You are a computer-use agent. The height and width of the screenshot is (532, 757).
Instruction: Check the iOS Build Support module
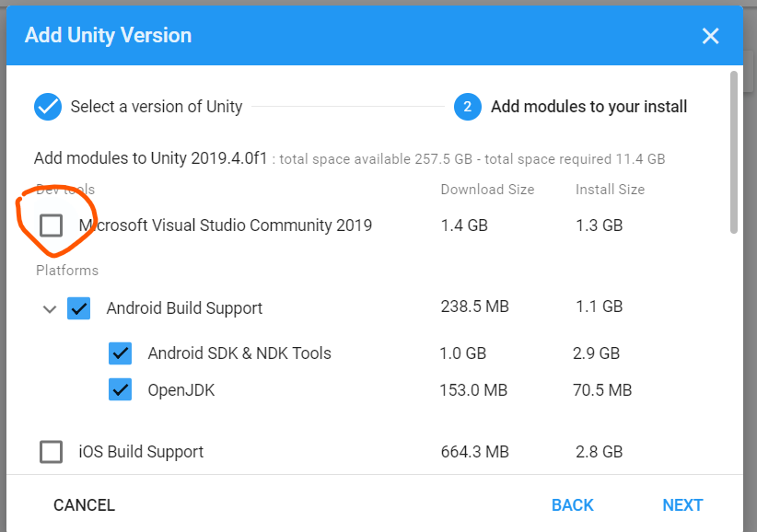point(52,452)
